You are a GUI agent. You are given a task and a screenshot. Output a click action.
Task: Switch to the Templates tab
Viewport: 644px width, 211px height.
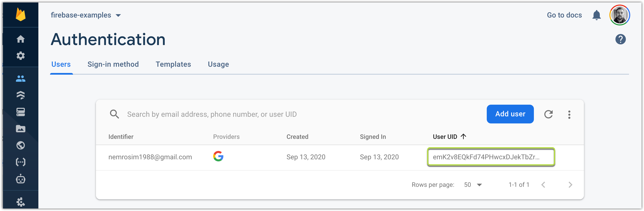[x=173, y=64]
